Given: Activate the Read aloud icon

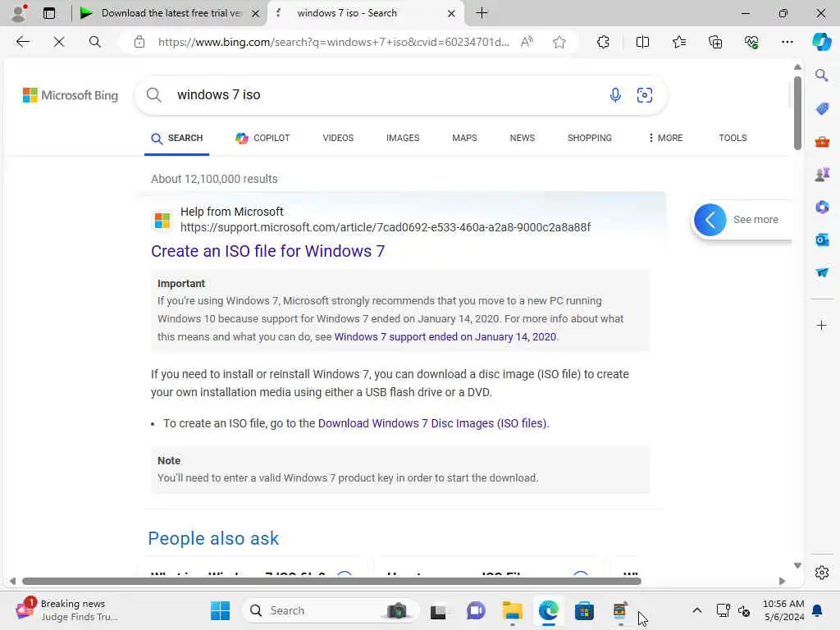Looking at the screenshot, I should click(527, 42).
